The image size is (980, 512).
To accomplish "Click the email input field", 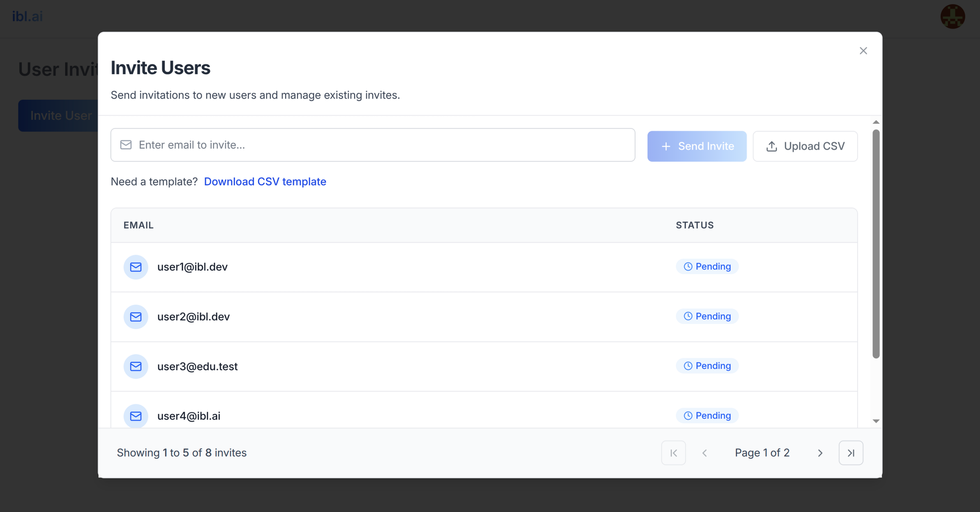I will coord(373,145).
